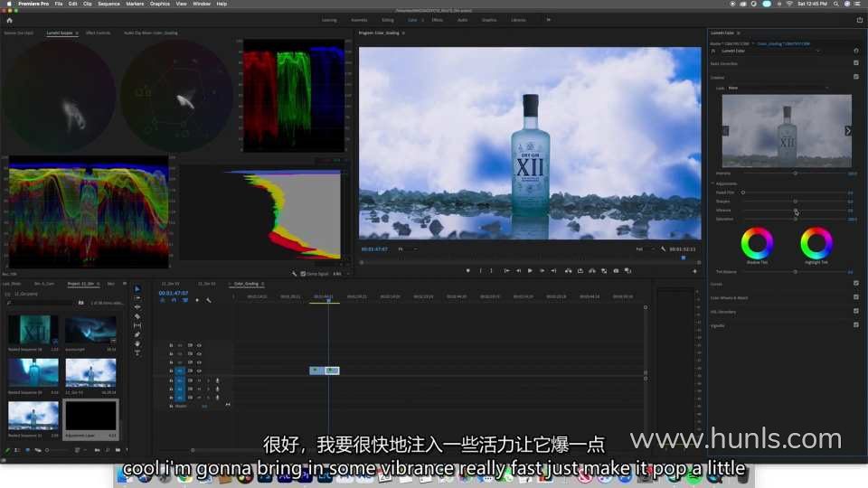Open the Program monitor zoom Fit dropdown
This screenshot has width=868, height=488.
click(x=408, y=249)
